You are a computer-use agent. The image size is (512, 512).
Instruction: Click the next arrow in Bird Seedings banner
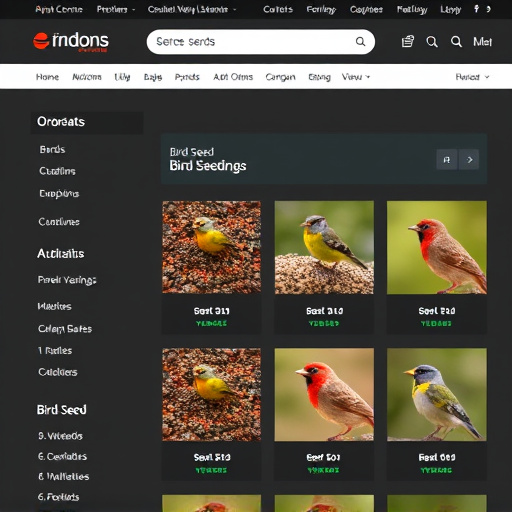469,160
